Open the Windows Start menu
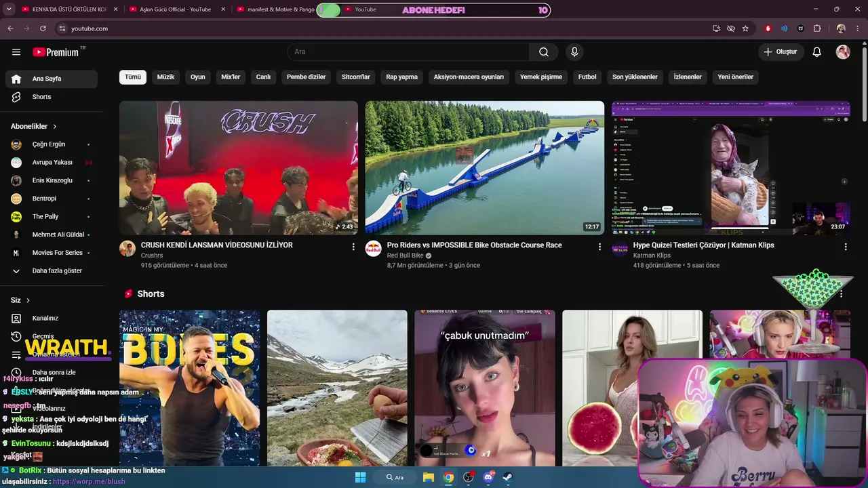The height and width of the screenshot is (488, 868). coord(361,477)
